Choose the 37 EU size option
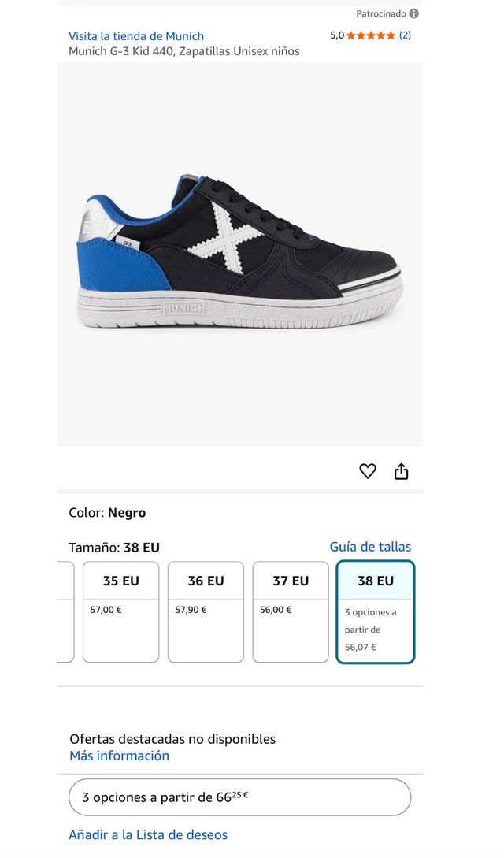 click(x=291, y=611)
